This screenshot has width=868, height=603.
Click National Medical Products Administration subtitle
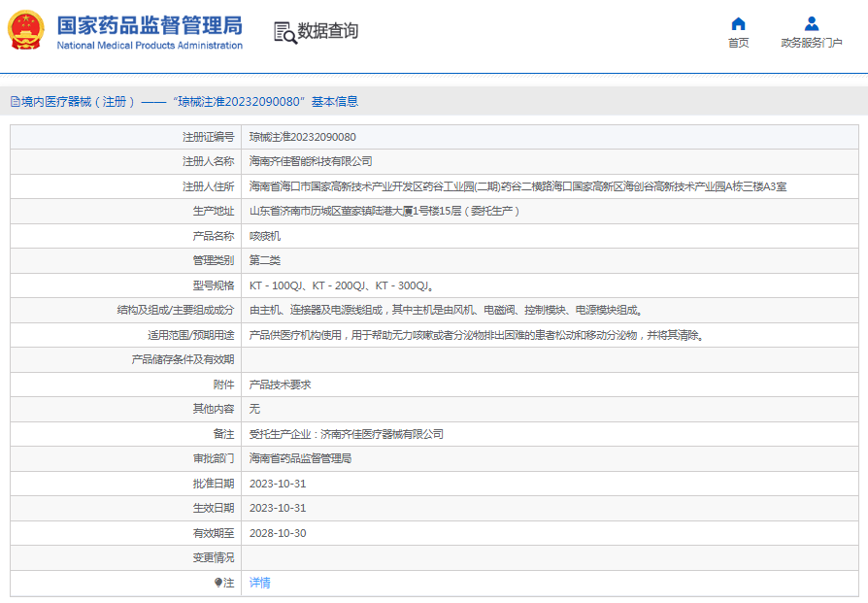click(150, 46)
